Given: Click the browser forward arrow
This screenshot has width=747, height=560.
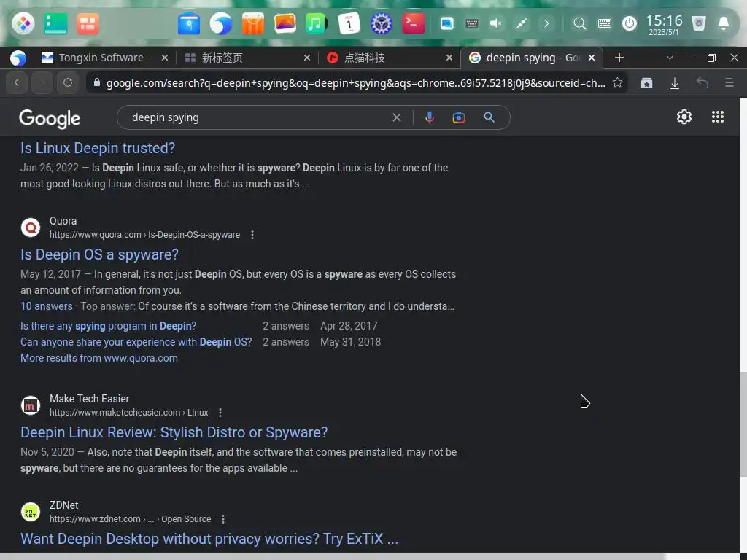Looking at the screenshot, I should point(42,83).
